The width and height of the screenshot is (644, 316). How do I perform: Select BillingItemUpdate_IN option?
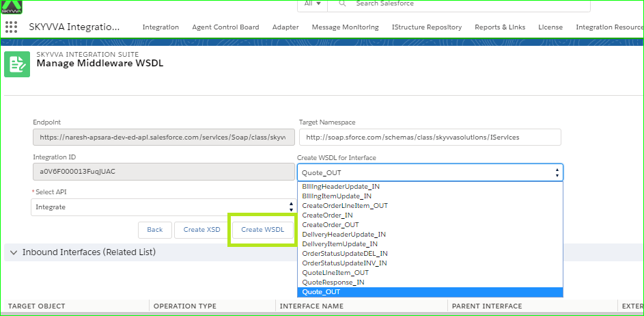click(430, 196)
